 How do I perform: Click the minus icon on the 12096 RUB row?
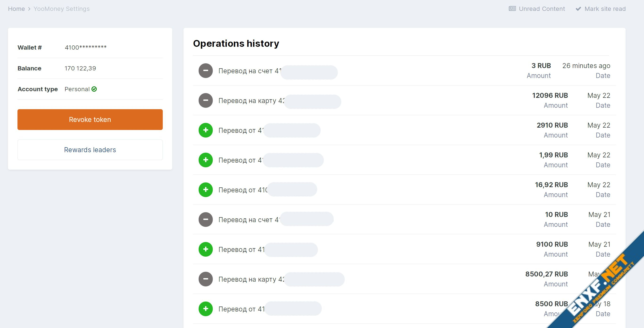pos(205,100)
